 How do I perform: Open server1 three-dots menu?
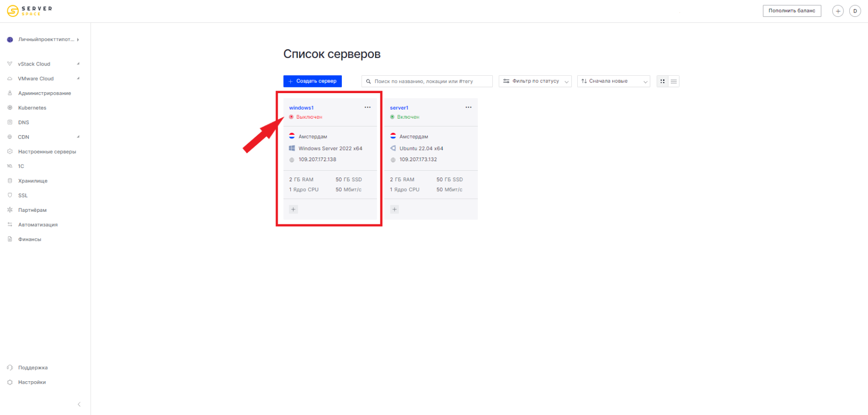coord(468,107)
